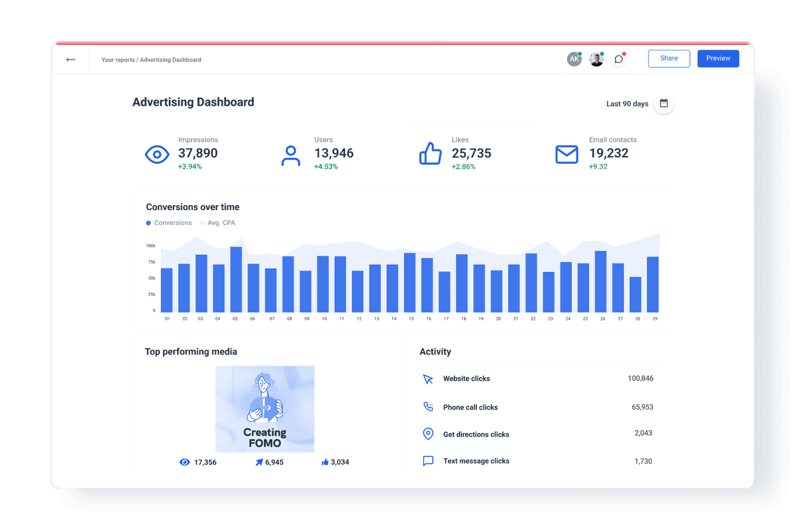Click the Impressions eye icon
The image size is (805, 532).
point(157,154)
